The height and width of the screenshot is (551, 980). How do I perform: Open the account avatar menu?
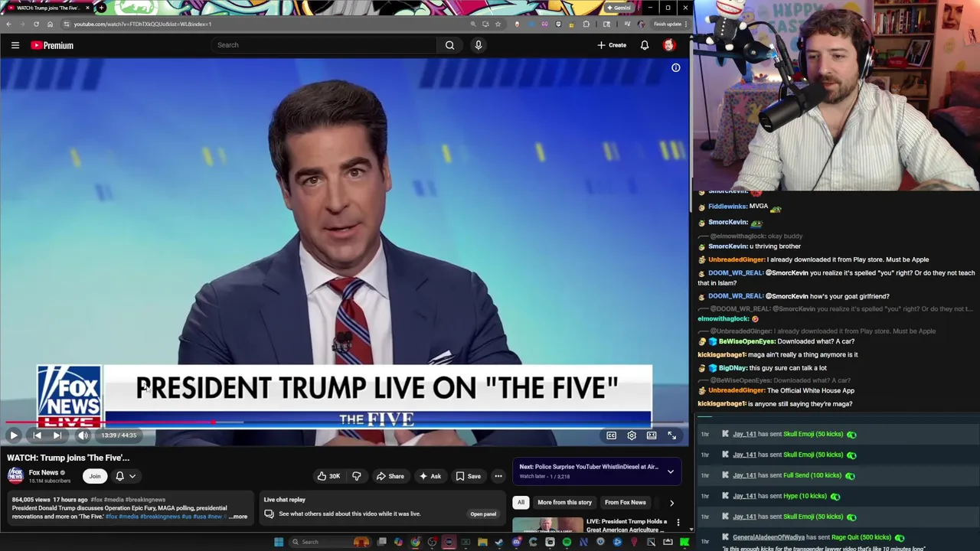point(669,45)
